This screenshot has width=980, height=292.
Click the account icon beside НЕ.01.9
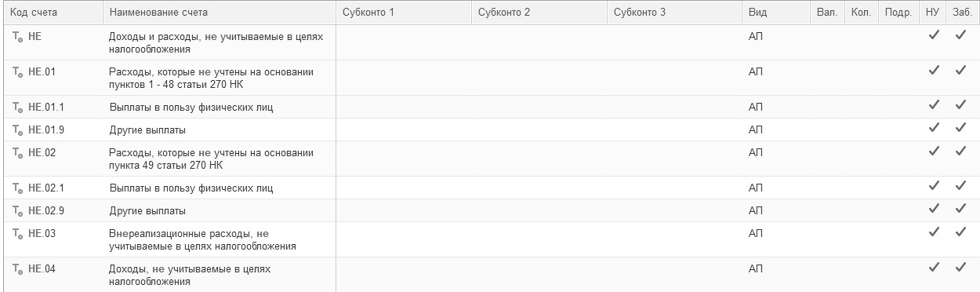point(17,130)
